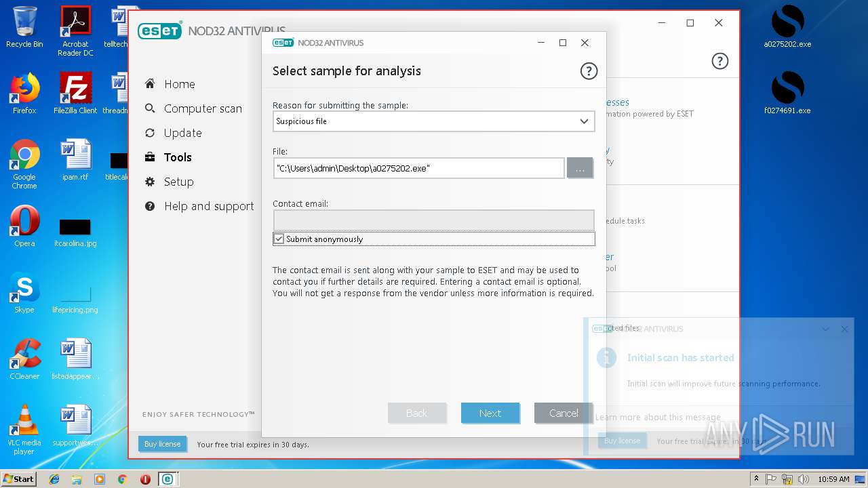The height and width of the screenshot is (488, 868).
Task: Open VLC media player desktop icon
Action: coord(24,430)
